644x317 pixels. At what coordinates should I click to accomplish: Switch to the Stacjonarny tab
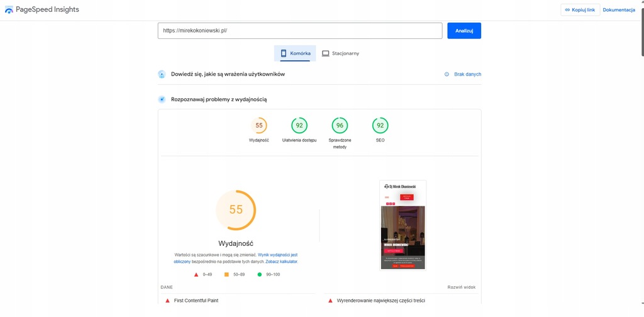(340, 53)
